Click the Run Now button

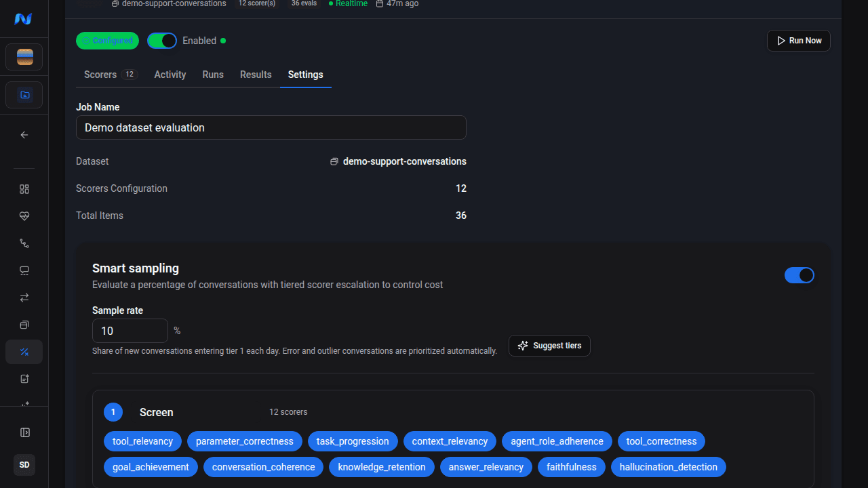(x=799, y=41)
